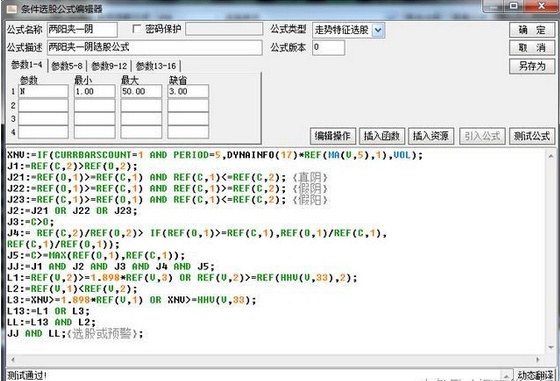Switch to the 参数13-16 tab
Image resolution: width=560 pixels, height=381 pixels.
[156, 66]
